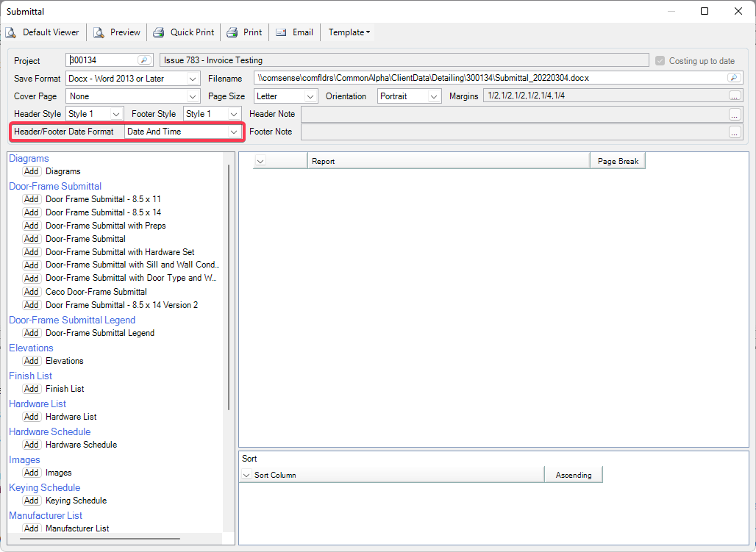The height and width of the screenshot is (552, 756).
Task: Toggle the Costing up to date checkbox
Action: pyautogui.click(x=660, y=61)
